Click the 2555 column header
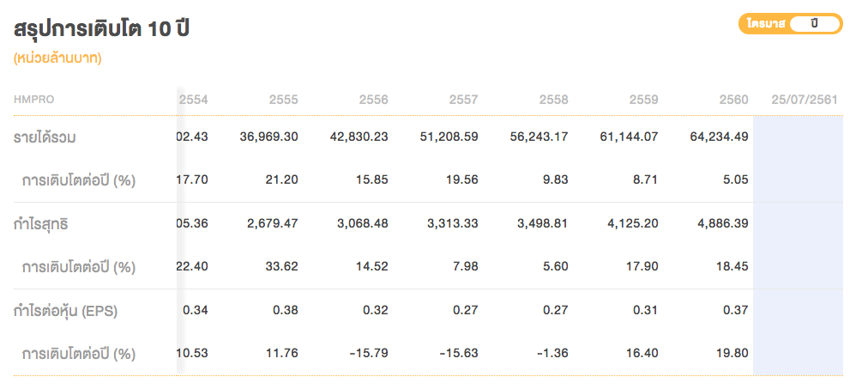Screen dimensions: 868x389 click(283, 100)
